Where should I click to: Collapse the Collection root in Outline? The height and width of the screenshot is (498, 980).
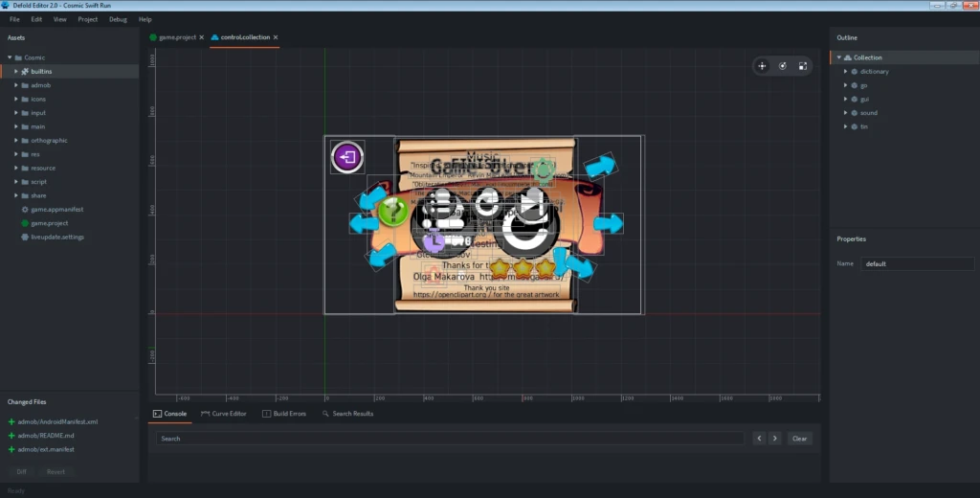839,57
